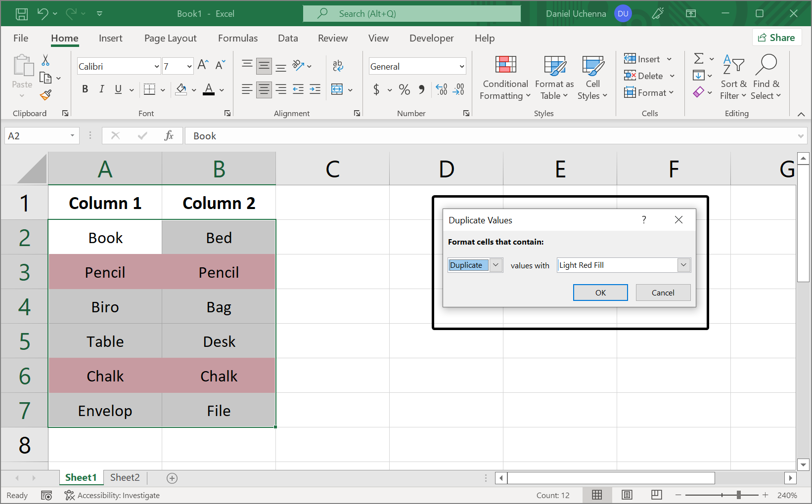This screenshot has height=504, width=812.
Task: Open Cell Styles gallery
Action: click(x=592, y=78)
